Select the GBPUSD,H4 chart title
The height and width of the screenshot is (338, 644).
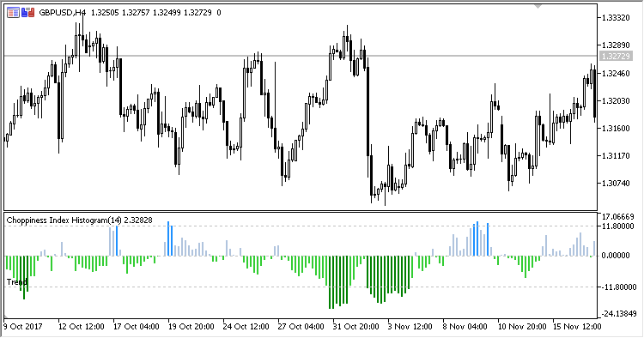pyautogui.click(x=63, y=13)
